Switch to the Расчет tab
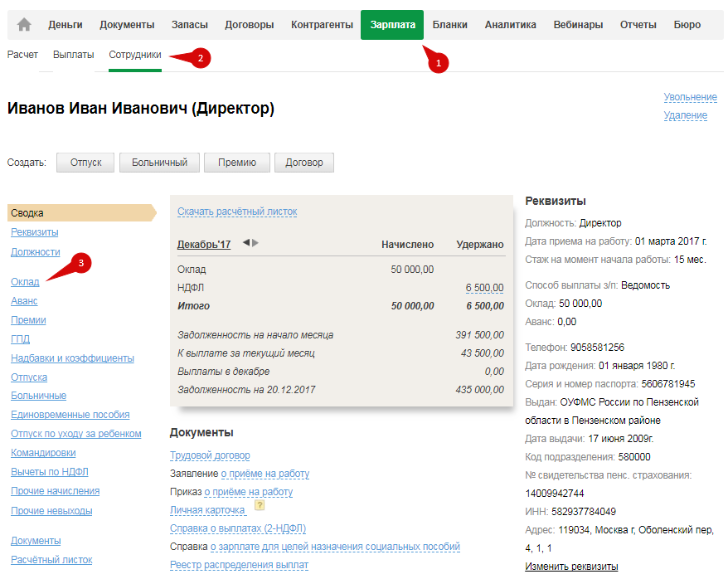This screenshot has width=728, height=579. point(22,55)
